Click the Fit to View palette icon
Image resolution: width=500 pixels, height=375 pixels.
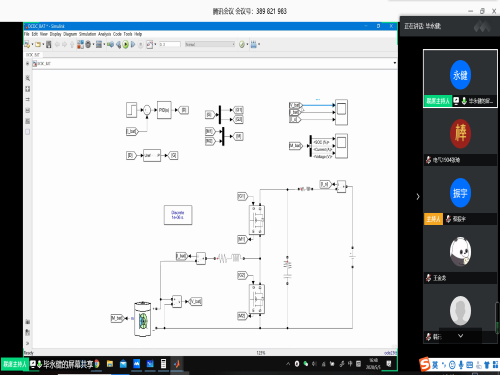(28, 89)
